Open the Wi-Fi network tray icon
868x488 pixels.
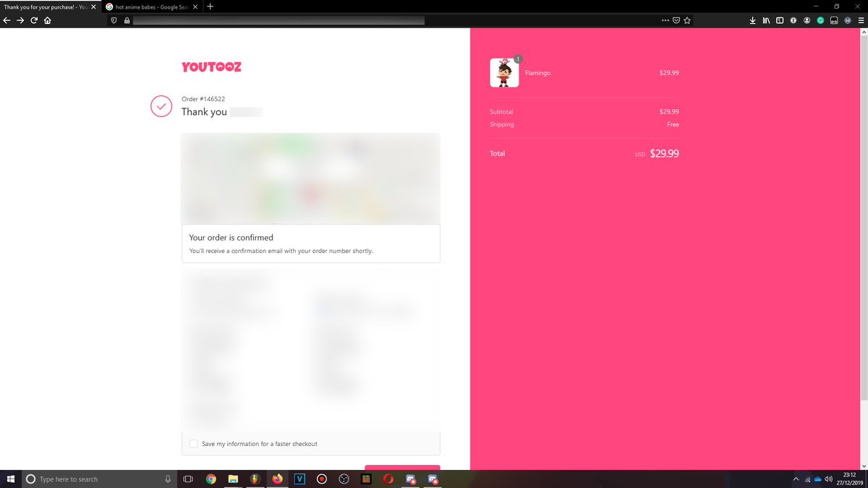pyautogui.click(x=807, y=479)
